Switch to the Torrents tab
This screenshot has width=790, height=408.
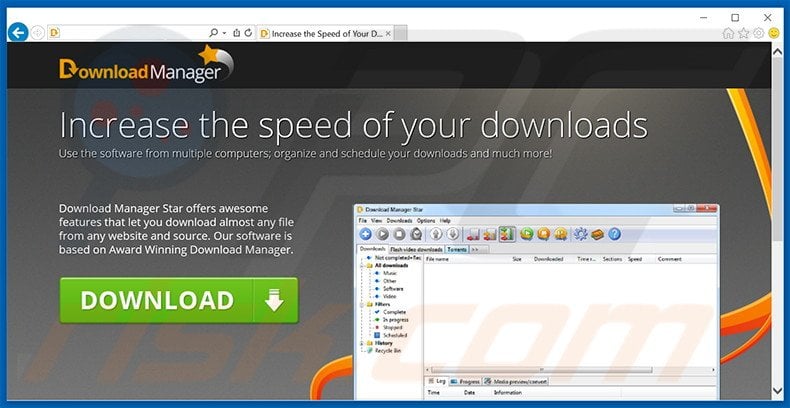[456, 249]
